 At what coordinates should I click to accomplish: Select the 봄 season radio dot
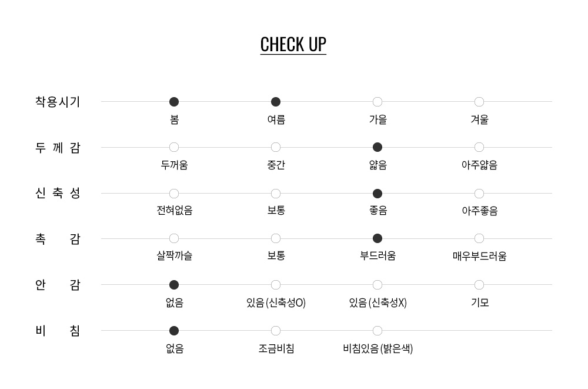coord(174,102)
